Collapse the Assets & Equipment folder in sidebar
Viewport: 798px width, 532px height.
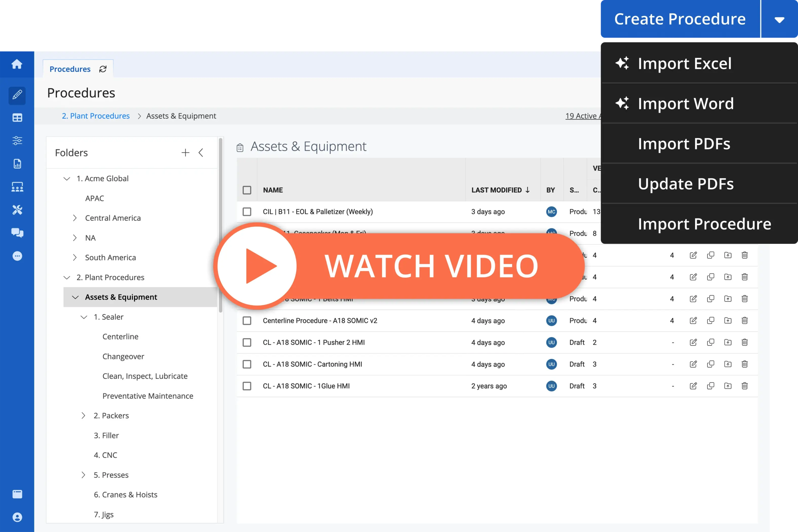pos(73,297)
